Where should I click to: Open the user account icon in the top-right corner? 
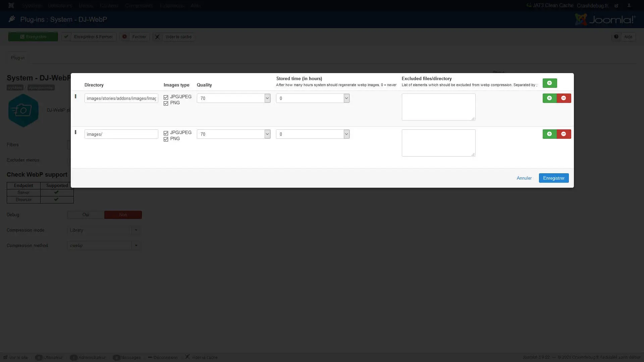click(629, 5)
